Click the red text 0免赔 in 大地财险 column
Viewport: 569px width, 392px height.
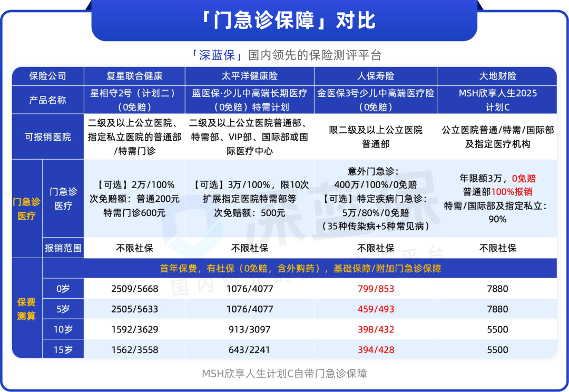(x=524, y=178)
